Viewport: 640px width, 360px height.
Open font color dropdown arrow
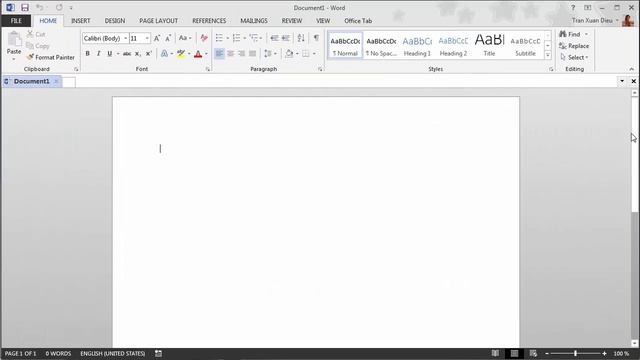coord(206,54)
